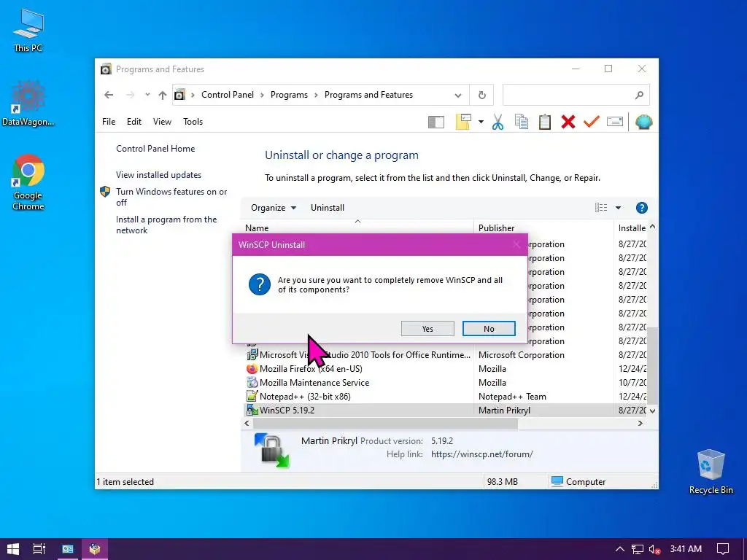
Task: Click the Uninstall toolbar command
Action: click(x=328, y=208)
